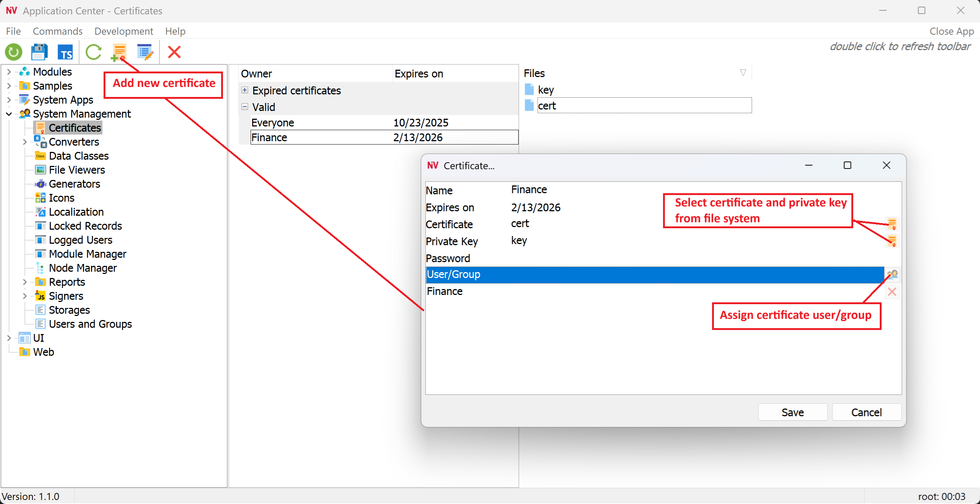Viewport: 980px width, 504px height.
Task: Click the Cancel button in dialog
Action: point(866,412)
